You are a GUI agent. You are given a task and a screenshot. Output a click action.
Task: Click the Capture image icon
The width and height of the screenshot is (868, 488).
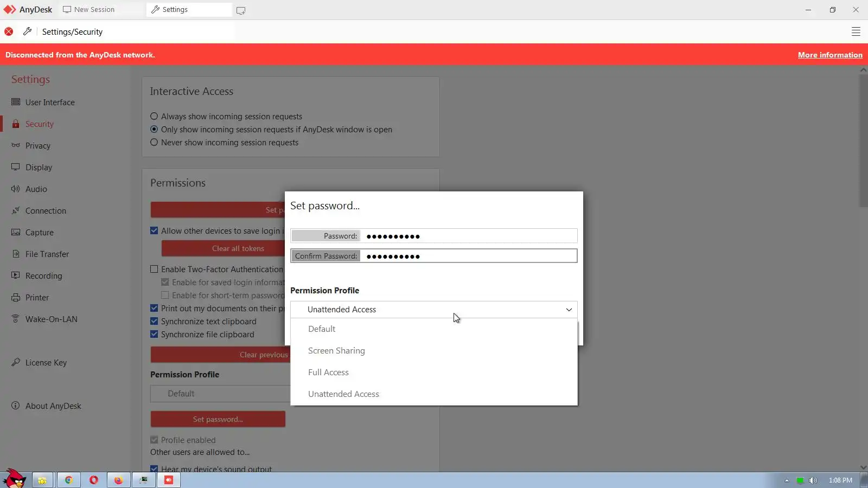click(x=16, y=232)
